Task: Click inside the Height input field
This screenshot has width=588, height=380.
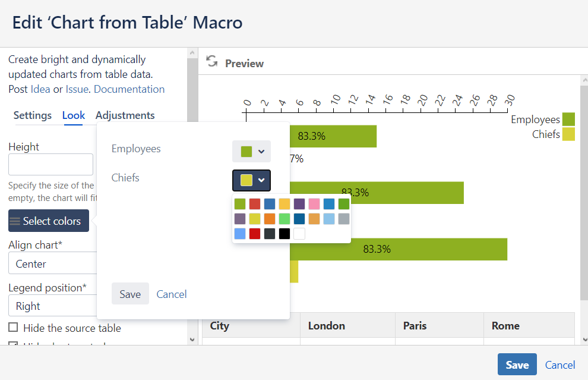Action: [50, 164]
